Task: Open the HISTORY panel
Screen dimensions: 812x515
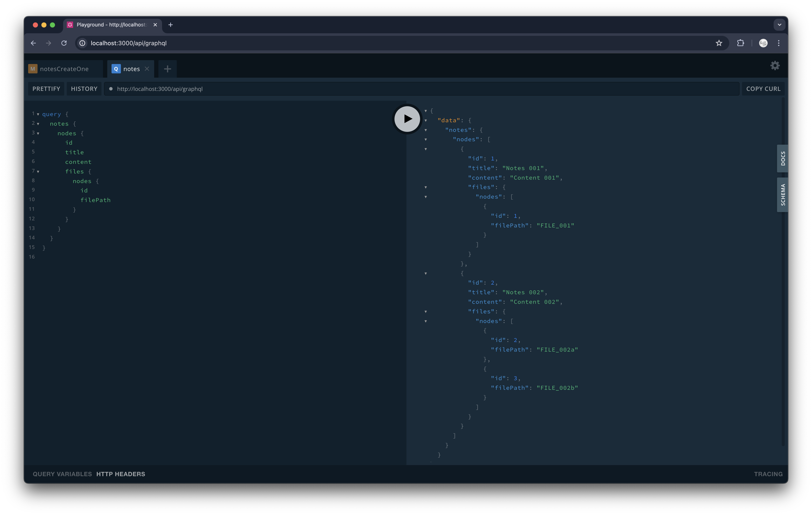Action: coord(84,89)
